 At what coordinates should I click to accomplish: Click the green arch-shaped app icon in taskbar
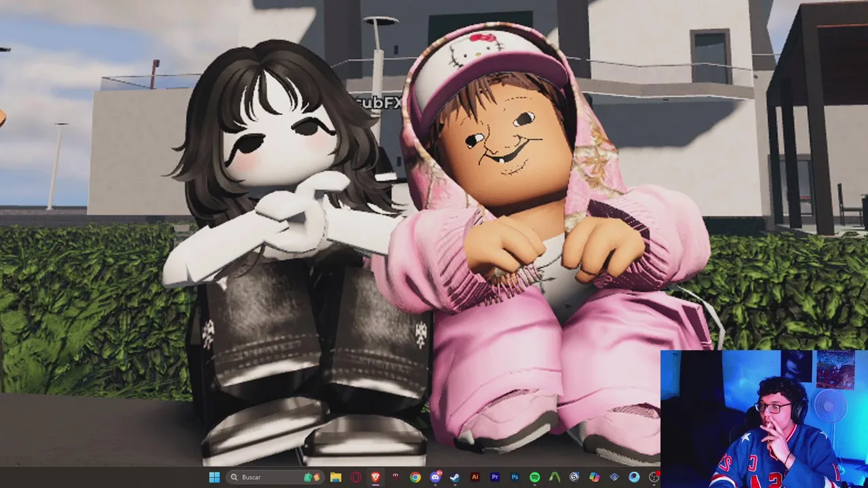click(x=555, y=477)
